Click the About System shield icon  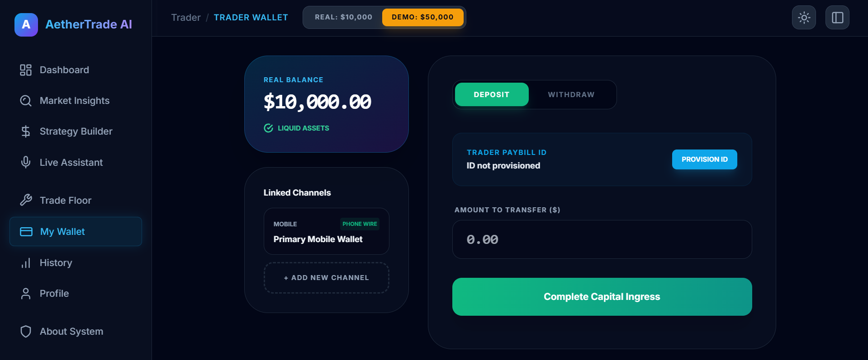point(26,332)
